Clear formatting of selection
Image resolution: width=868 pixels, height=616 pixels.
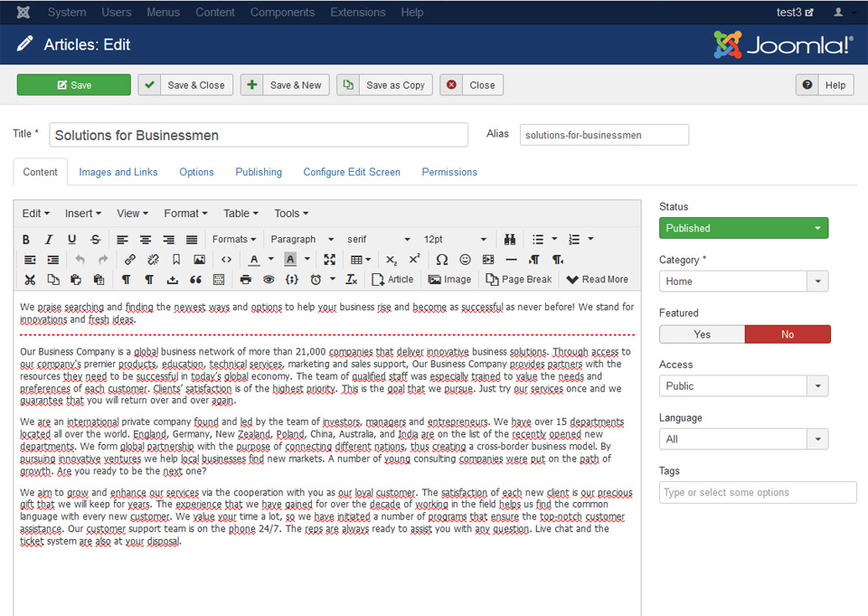[x=352, y=280]
